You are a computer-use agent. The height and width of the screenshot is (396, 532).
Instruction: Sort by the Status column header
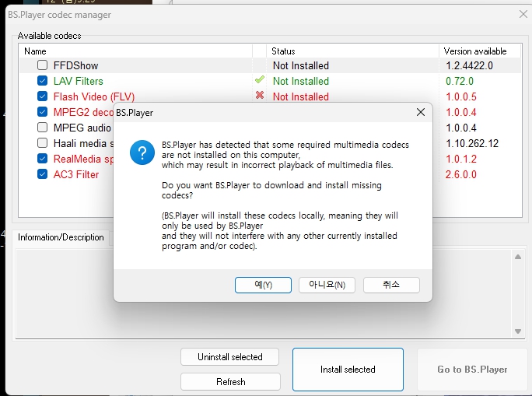pyautogui.click(x=352, y=51)
